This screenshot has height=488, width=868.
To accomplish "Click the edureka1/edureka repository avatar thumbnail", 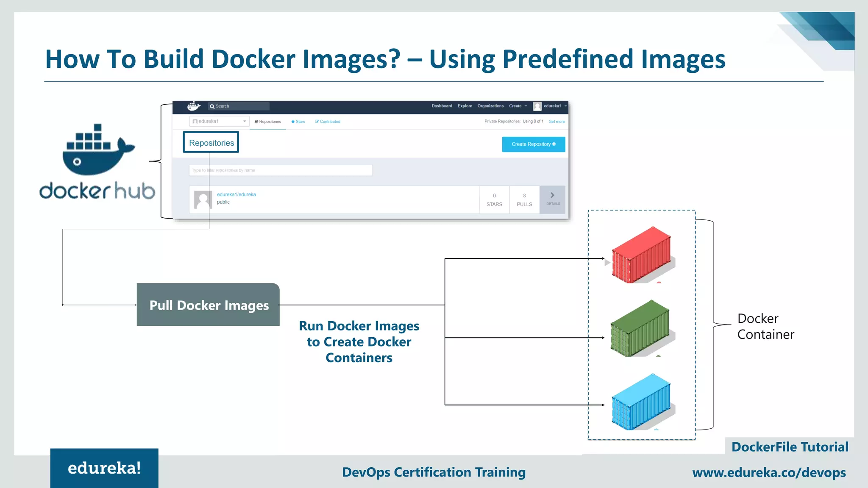I will tap(203, 200).
